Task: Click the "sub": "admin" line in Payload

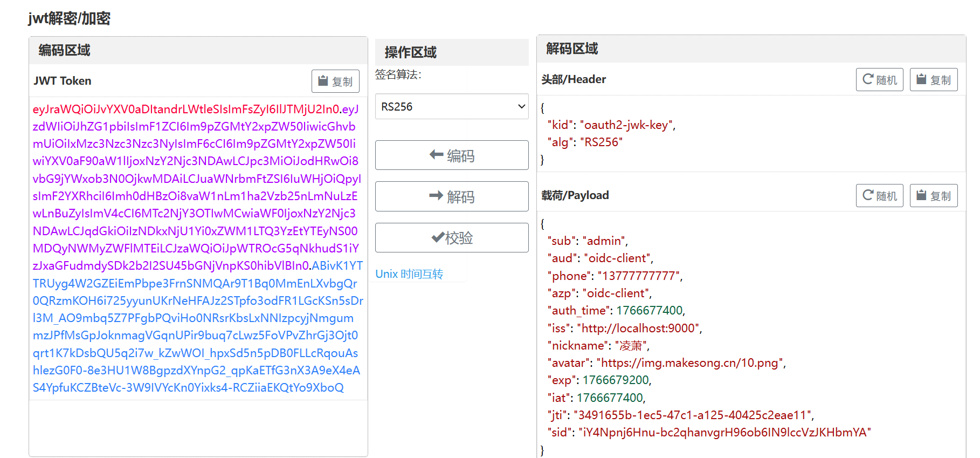Action: coord(588,241)
